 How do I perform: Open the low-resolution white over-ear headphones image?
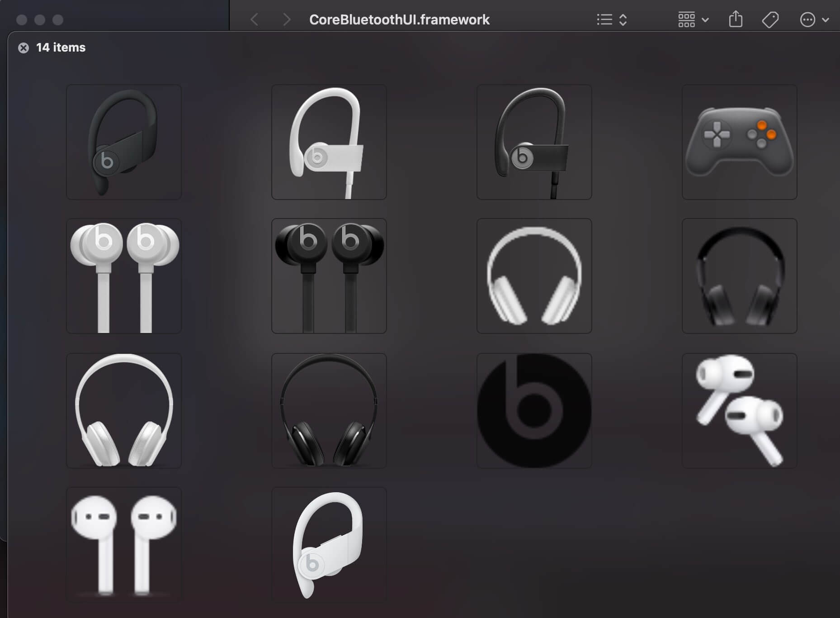[534, 276]
